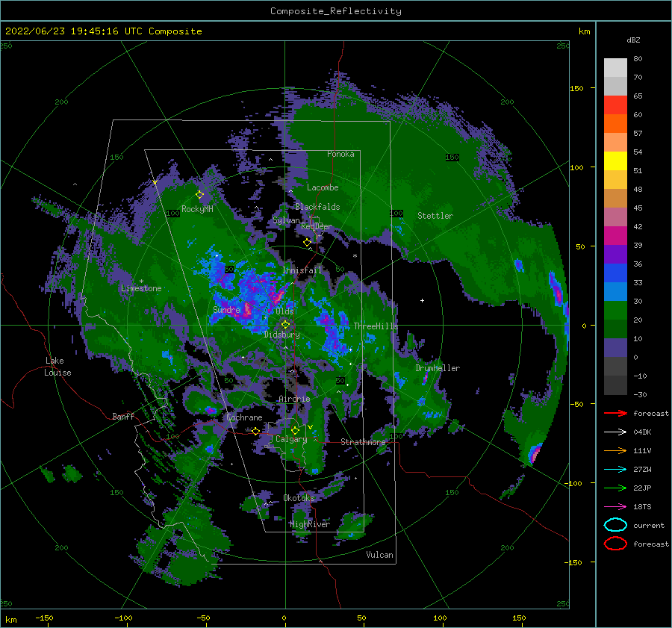Click the yellow diamond marker beside Cochrane
672x628 pixels.
pos(255,431)
